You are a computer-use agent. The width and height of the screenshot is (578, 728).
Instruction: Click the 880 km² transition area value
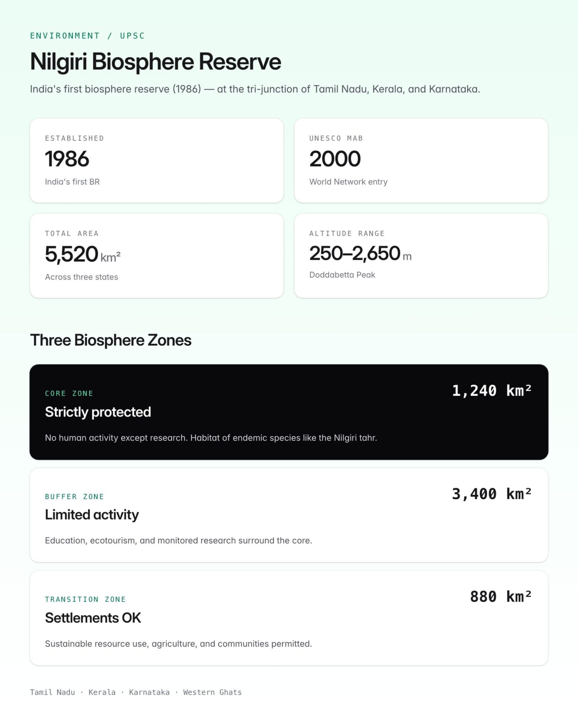tap(501, 596)
